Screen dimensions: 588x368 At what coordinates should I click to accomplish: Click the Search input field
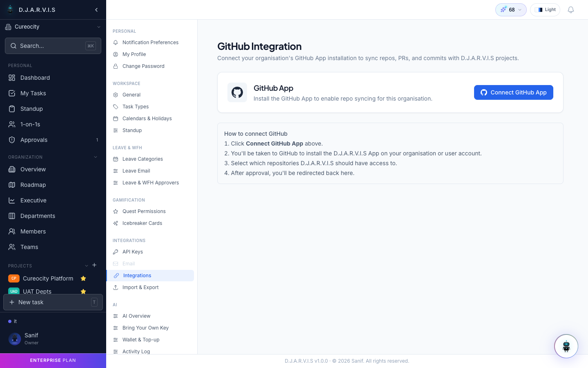point(53,46)
